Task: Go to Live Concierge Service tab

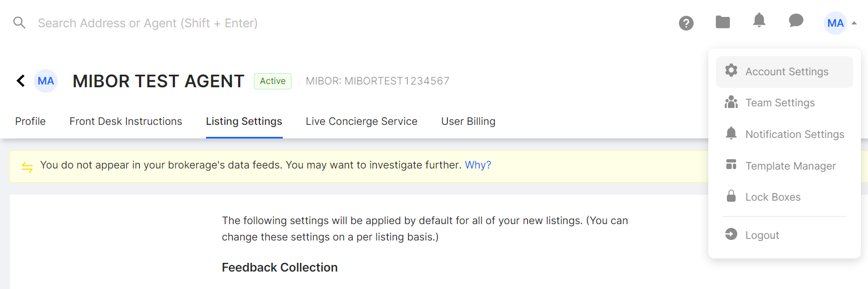Action: [x=361, y=121]
